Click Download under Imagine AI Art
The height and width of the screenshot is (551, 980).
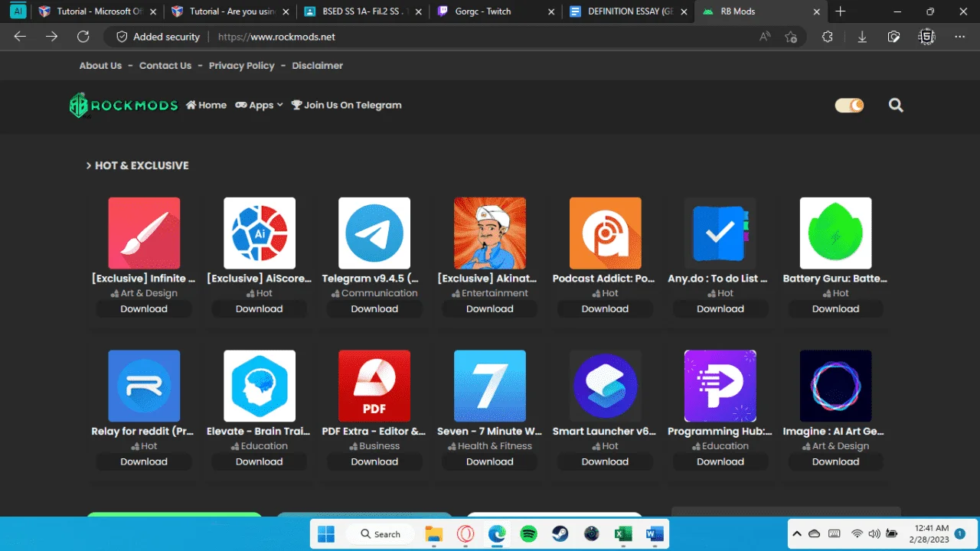pos(835,462)
